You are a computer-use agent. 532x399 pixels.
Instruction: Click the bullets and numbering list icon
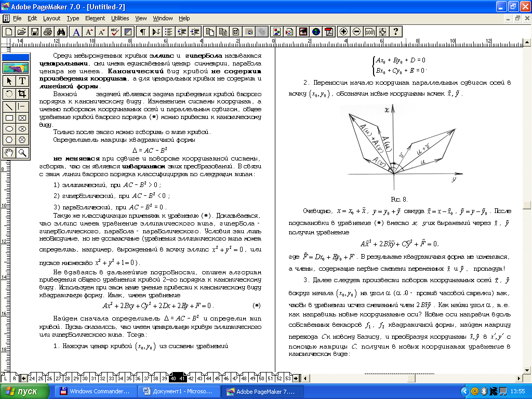(x=169, y=32)
